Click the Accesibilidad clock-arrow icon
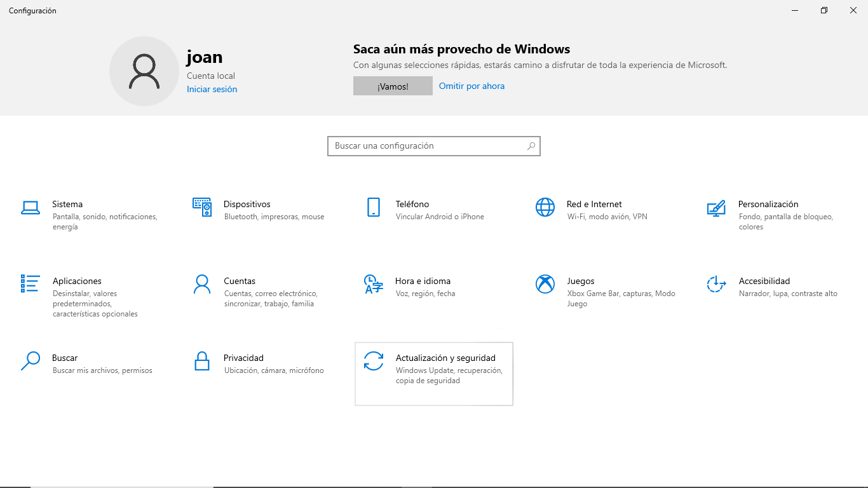The width and height of the screenshot is (868, 488). click(716, 284)
